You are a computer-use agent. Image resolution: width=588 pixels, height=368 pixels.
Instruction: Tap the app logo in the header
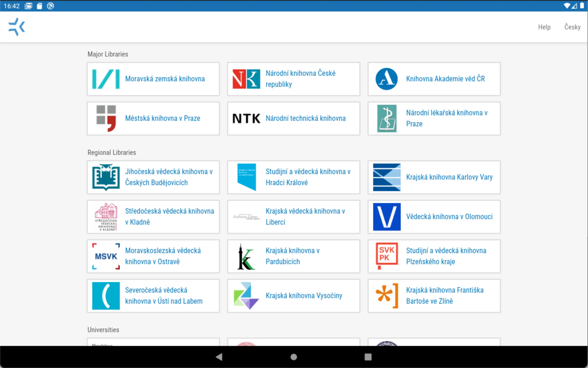[x=17, y=27]
